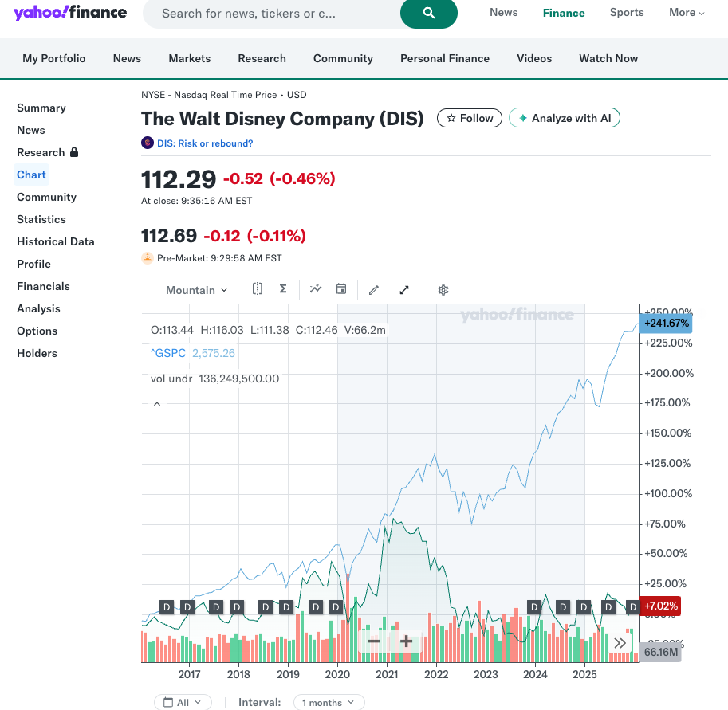Zoom in chart with plus button
Screen dimensions: 728x710
406,641
